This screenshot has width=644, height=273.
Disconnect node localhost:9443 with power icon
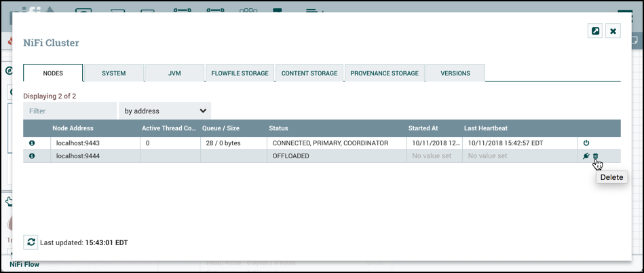(x=586, y=143)
